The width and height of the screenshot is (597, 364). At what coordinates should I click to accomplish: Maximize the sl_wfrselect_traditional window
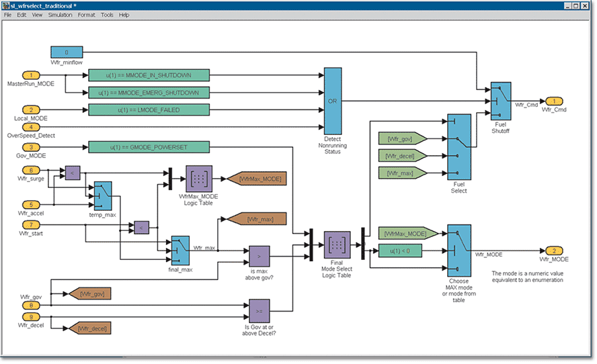[x=575, y=5]
